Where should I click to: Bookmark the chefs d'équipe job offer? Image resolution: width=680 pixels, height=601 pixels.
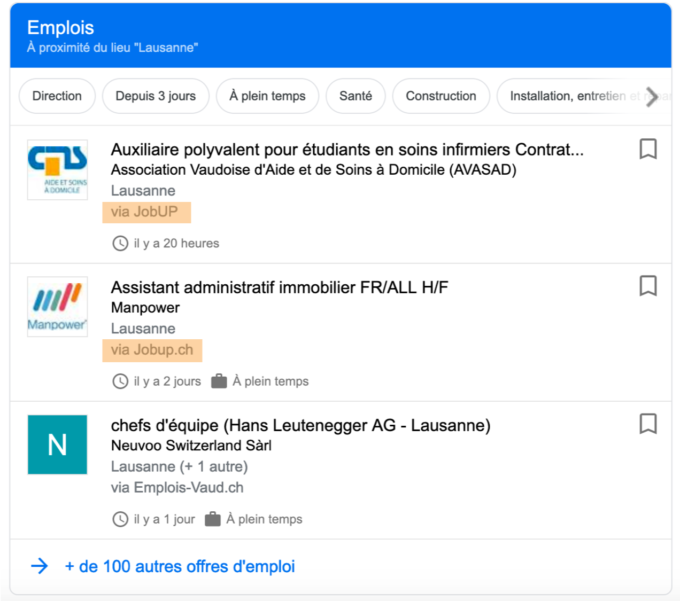(648, 424)
